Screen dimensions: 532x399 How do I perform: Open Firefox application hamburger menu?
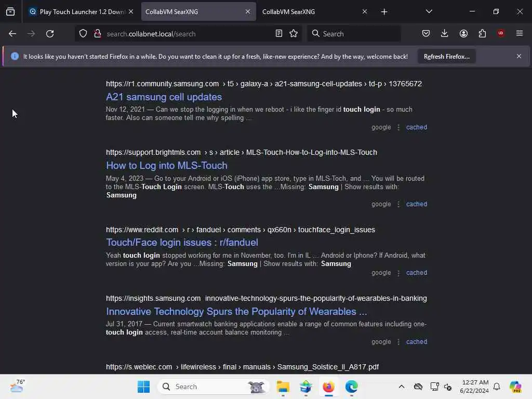tap(520, 33)
